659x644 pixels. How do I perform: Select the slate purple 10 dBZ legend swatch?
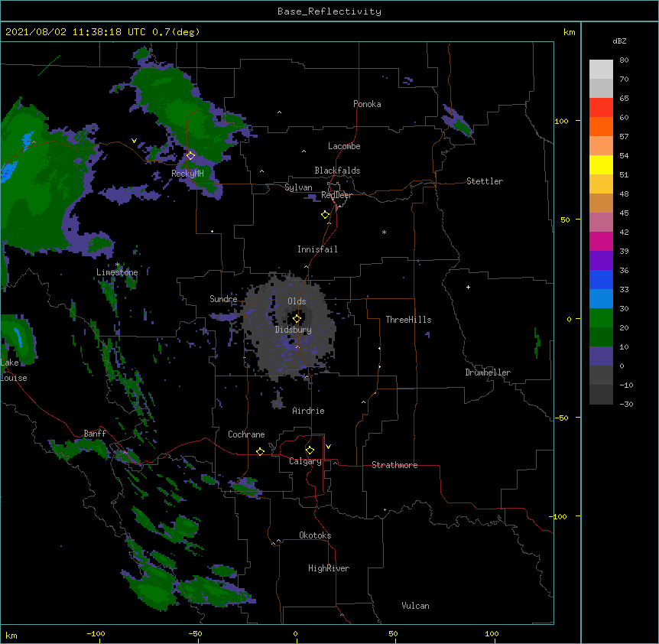coord(601,356)
